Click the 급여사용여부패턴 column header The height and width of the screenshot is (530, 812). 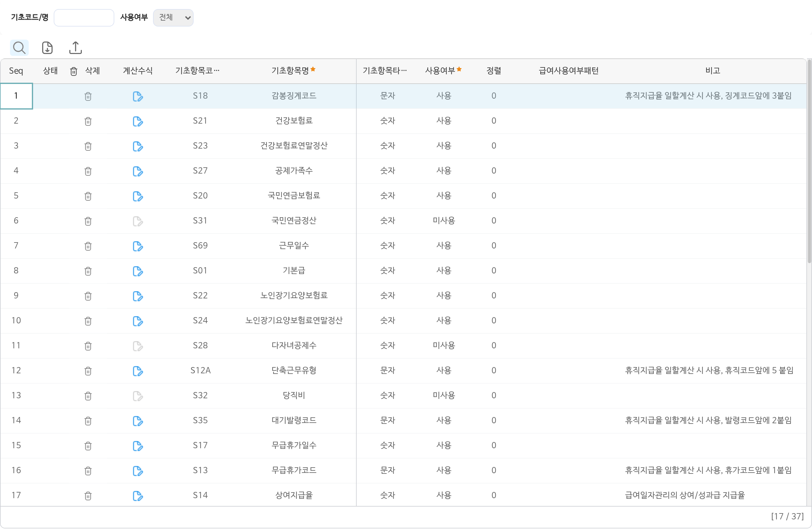(568, 71)
